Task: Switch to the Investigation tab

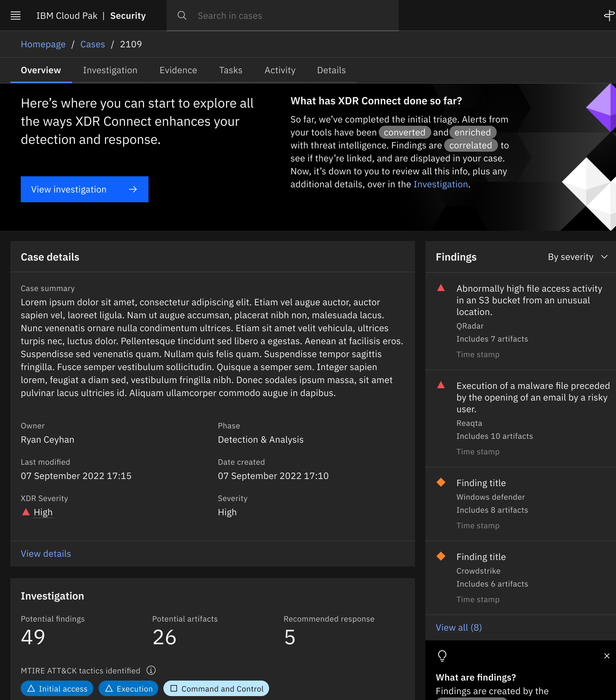Action: pos(110,70)
